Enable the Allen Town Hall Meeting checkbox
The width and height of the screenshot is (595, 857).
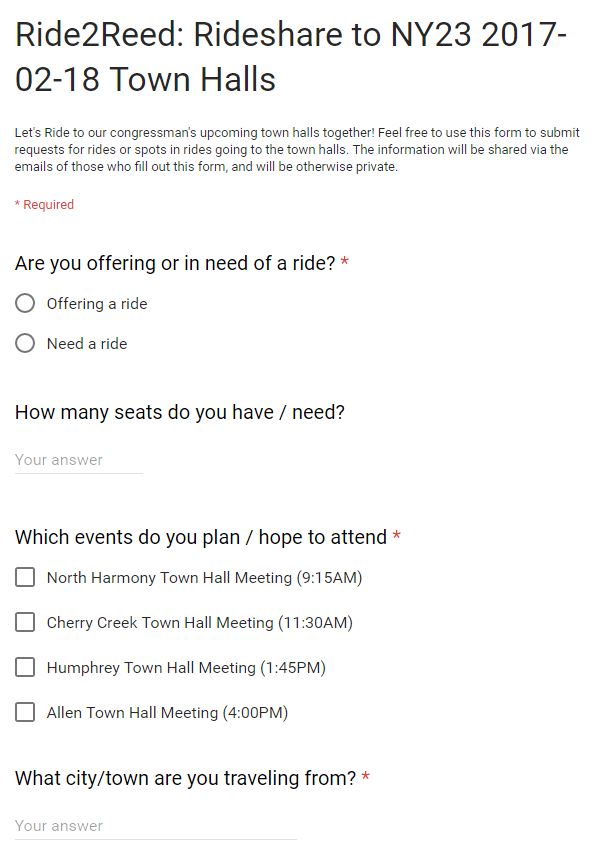[25, 712]
